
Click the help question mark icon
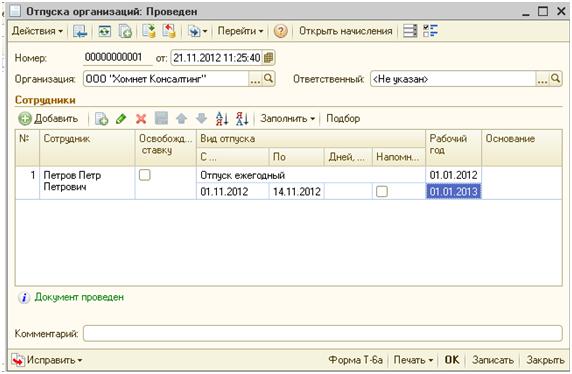tap(280, 31)
